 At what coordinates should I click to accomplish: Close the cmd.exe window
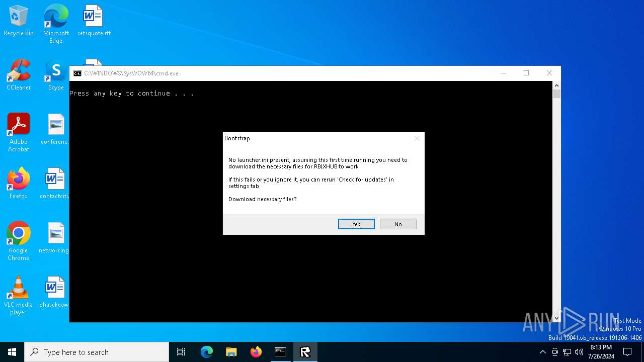point(549,73)
